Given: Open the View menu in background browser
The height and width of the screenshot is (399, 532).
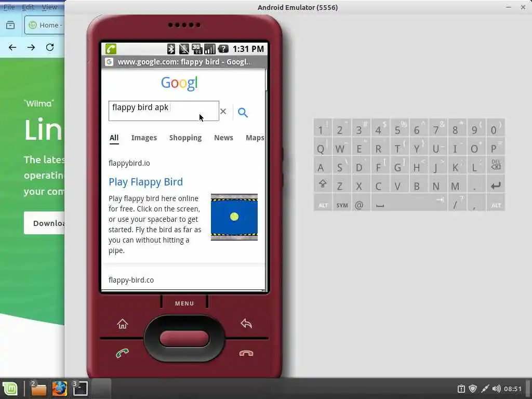Looking at the screenshot, I should [49, 7].
